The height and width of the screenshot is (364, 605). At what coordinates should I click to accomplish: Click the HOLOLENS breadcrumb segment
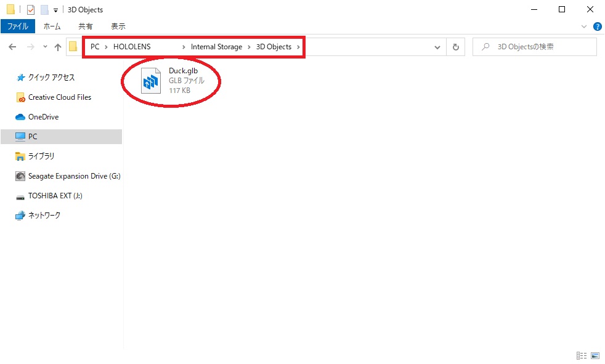click(x=132, y=47)
